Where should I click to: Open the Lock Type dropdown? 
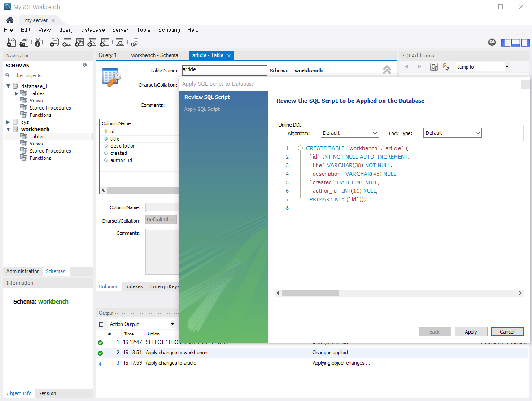pyautogui.click(x=452, y=133)
